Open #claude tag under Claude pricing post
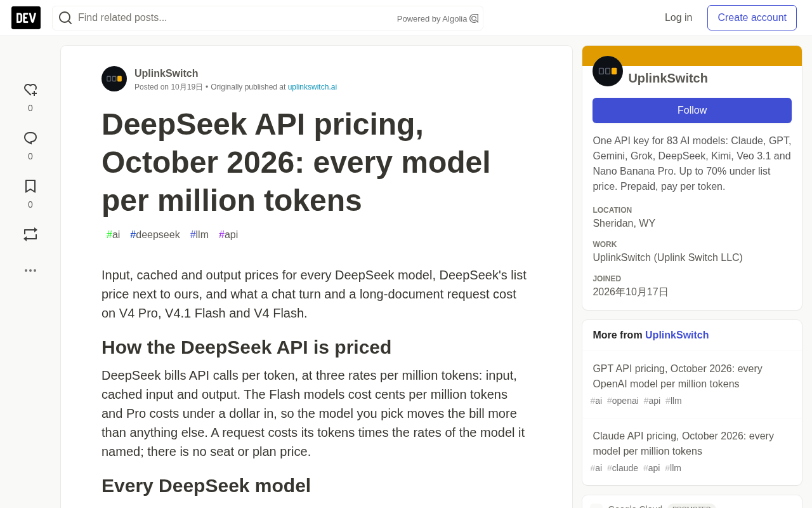Screen dimensions: 812x508 622,468
